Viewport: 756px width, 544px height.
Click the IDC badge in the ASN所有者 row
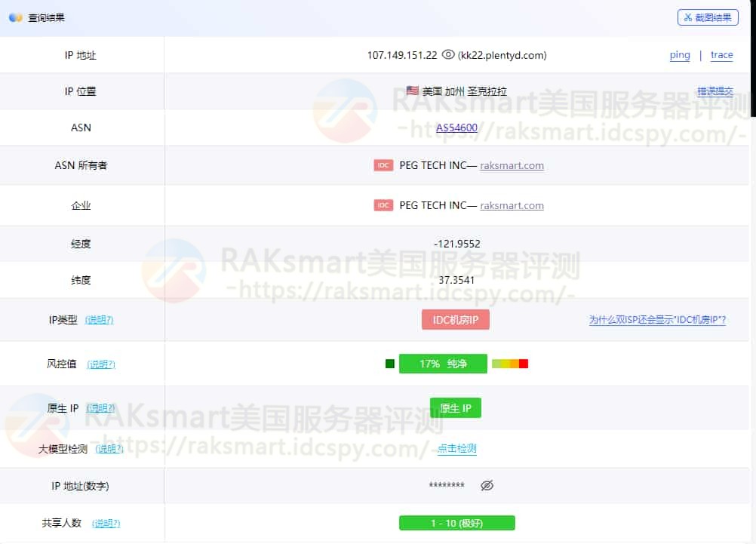383,164
